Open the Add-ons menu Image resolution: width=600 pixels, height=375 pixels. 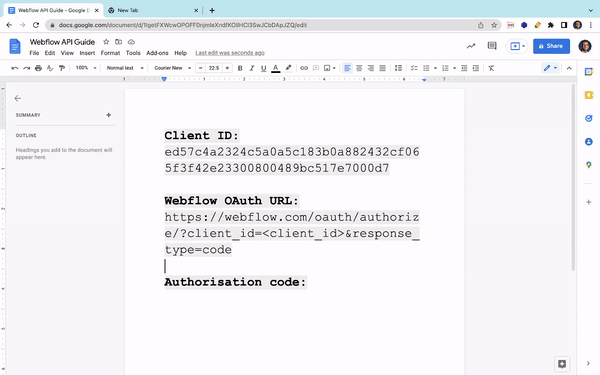tap(157, 53)
